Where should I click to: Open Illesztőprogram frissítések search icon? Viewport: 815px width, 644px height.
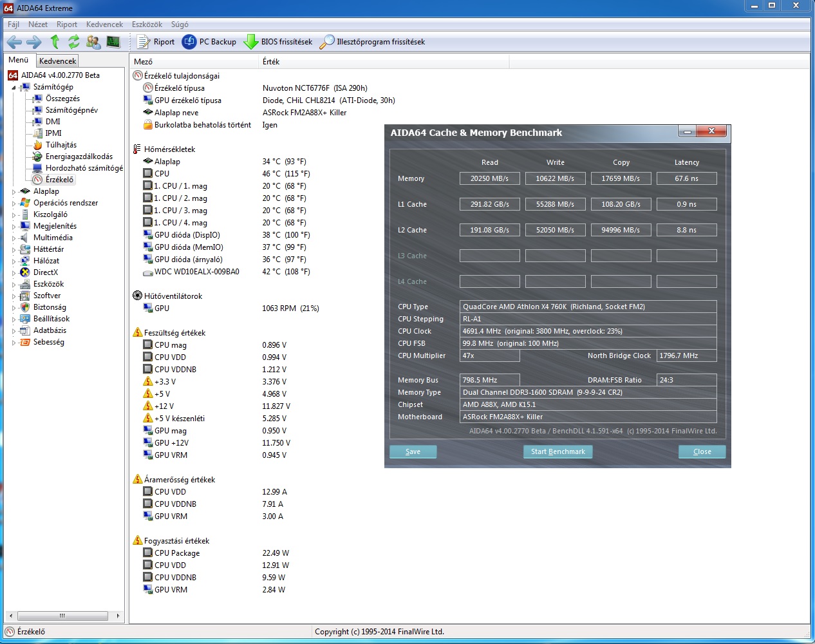tap(327, 42)
